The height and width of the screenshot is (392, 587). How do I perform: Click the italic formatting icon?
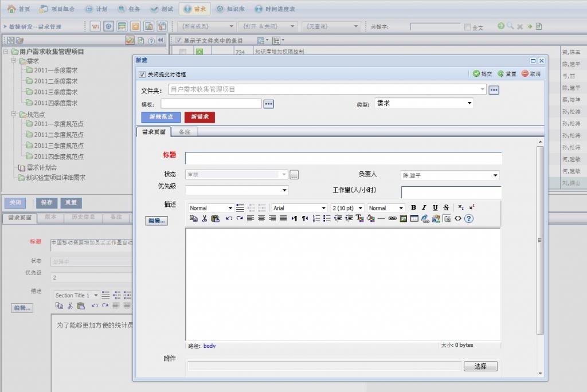coord(424,207)
